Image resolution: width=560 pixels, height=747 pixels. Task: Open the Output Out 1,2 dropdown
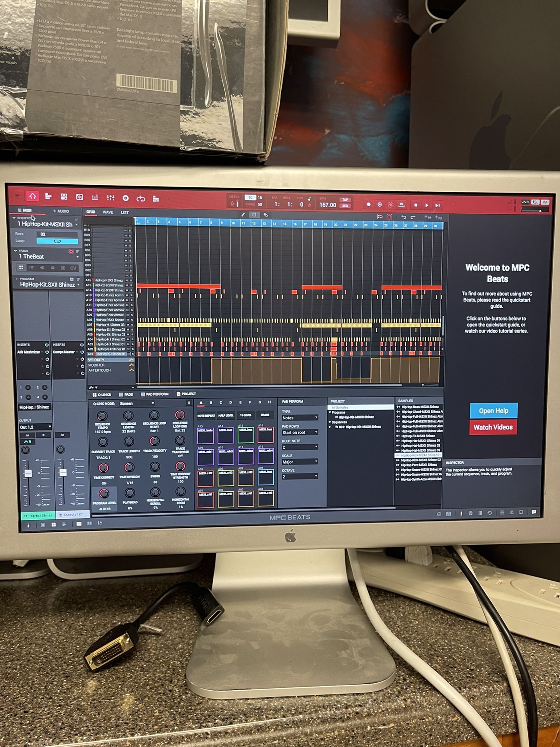pos(35,427)
